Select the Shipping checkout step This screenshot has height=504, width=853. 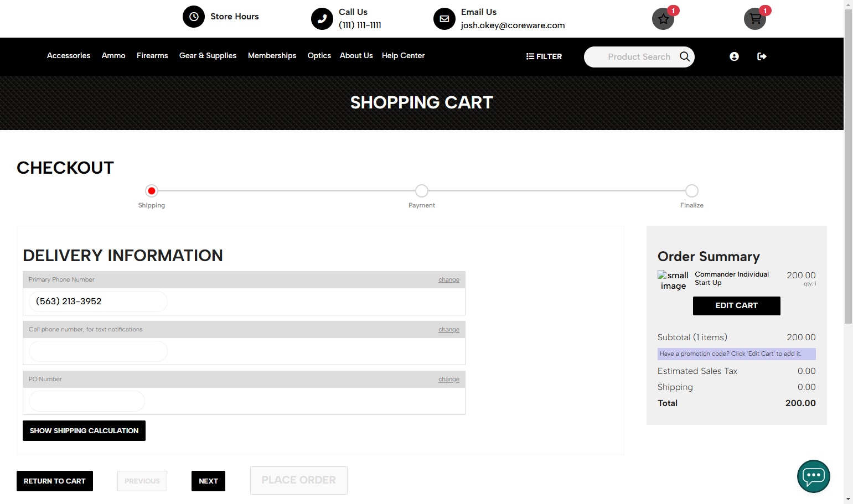pos(152,191)
